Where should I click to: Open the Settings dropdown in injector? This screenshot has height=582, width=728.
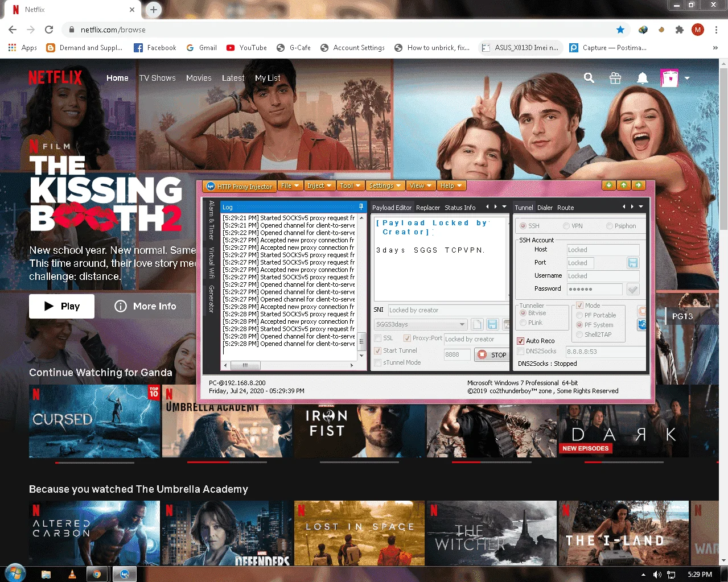pyautogui.click(x=385, y=185)
